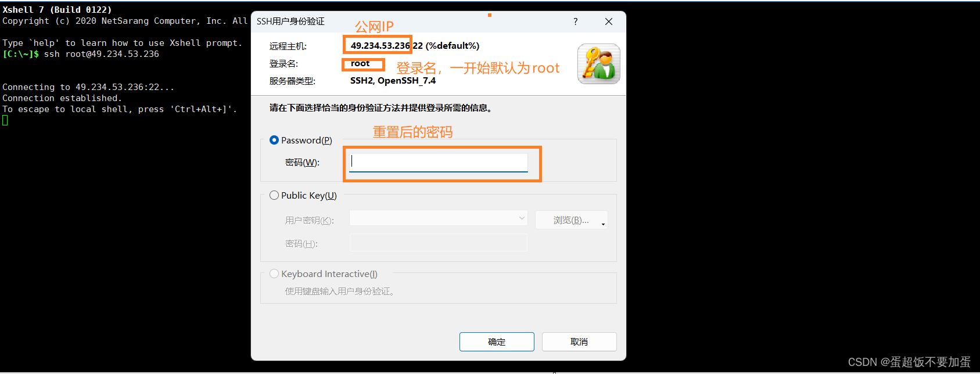Choose the Keyboard Interactive radio button
Screen dimensions: 980x374
[274, 274]
